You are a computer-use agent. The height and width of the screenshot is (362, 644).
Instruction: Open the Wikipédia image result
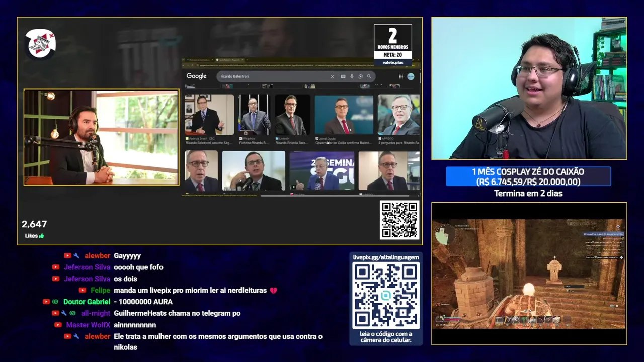coord(254,115)
